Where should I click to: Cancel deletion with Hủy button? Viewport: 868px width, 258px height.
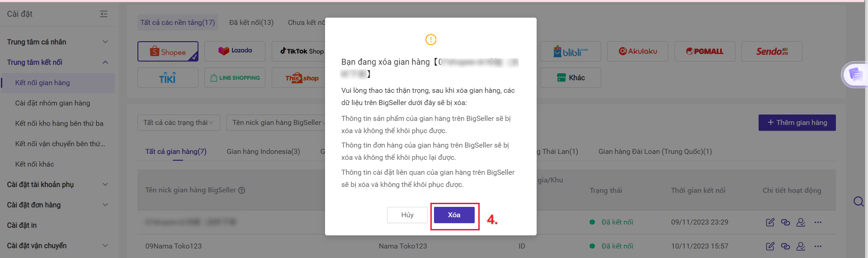(407, 215)
